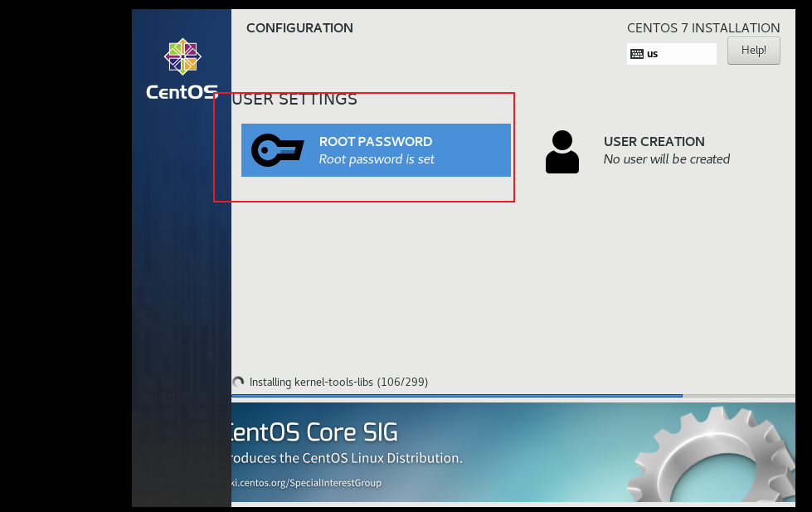The width and height of the screenshot is (812, 512).
Task: Click the keyboard icon beside us
Action: [637, 54]
